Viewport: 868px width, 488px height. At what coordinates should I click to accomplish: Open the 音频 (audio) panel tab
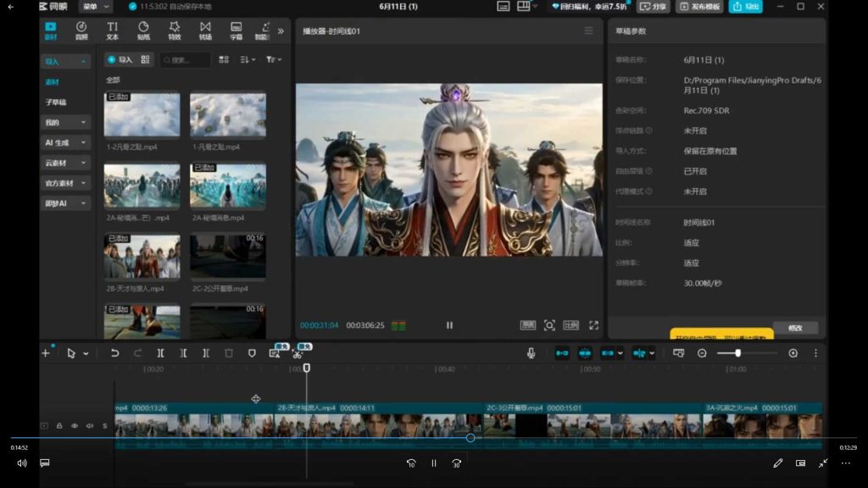coord(81,30)
